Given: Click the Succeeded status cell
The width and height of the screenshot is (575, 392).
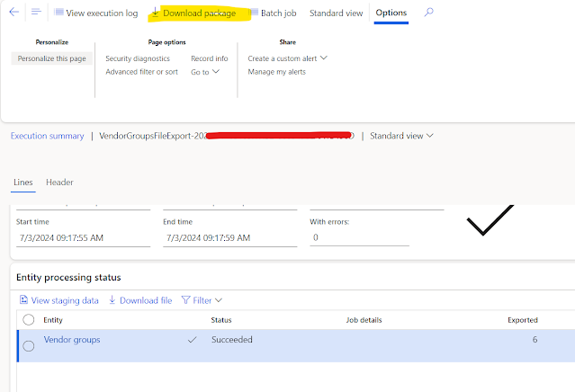Looking at the screenshot, I should (232, 340).
